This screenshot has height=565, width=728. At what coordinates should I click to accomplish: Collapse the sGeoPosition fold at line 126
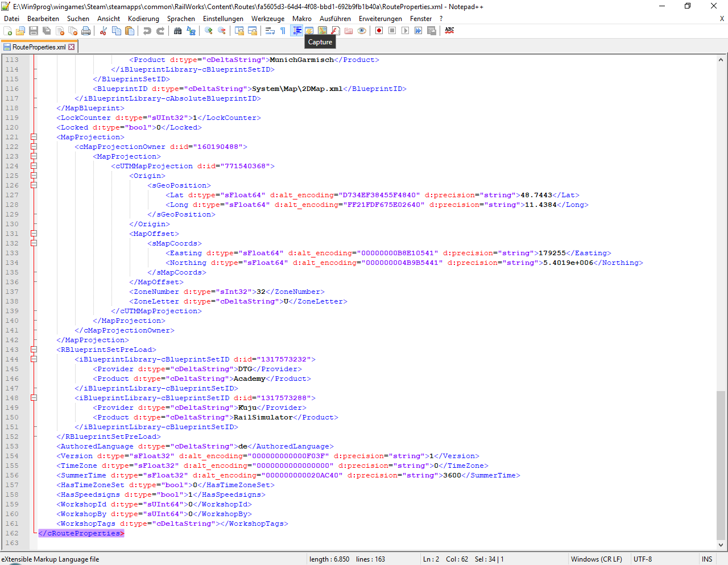coord(34,185)
